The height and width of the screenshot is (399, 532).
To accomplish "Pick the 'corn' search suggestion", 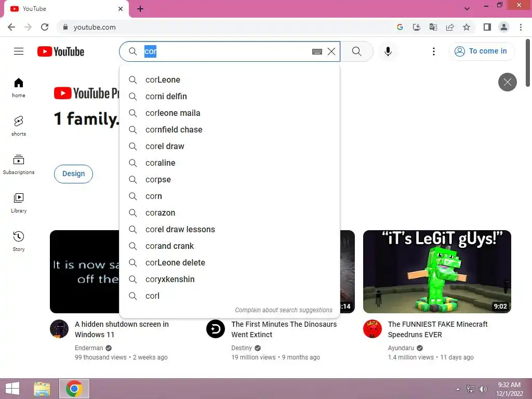I will coord(230,196).
